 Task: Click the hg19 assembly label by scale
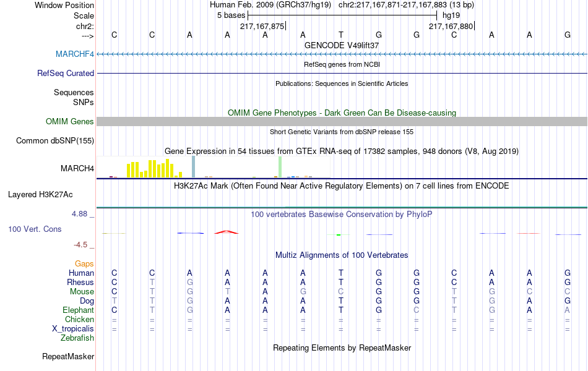pyautogui.click(x=451, y=15)
